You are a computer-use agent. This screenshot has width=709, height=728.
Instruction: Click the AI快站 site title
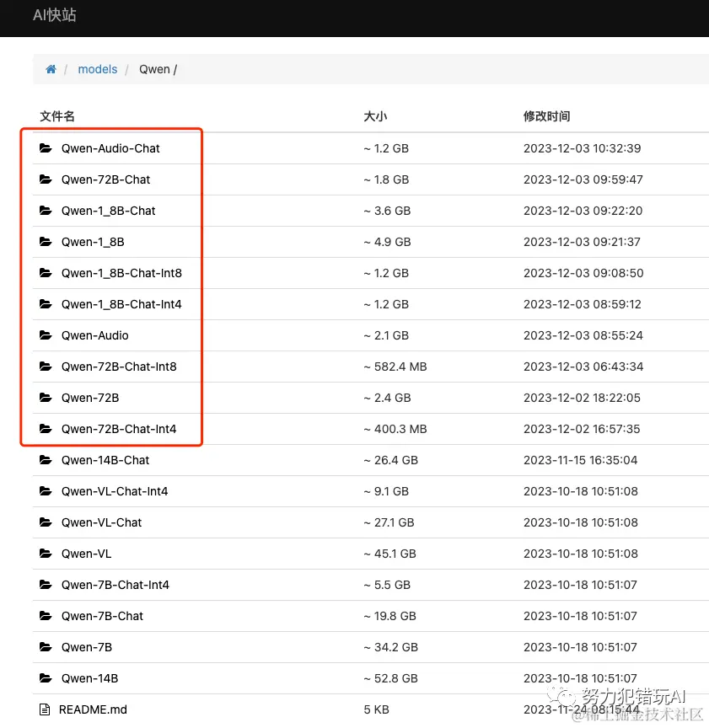click(x=54, y=15)
